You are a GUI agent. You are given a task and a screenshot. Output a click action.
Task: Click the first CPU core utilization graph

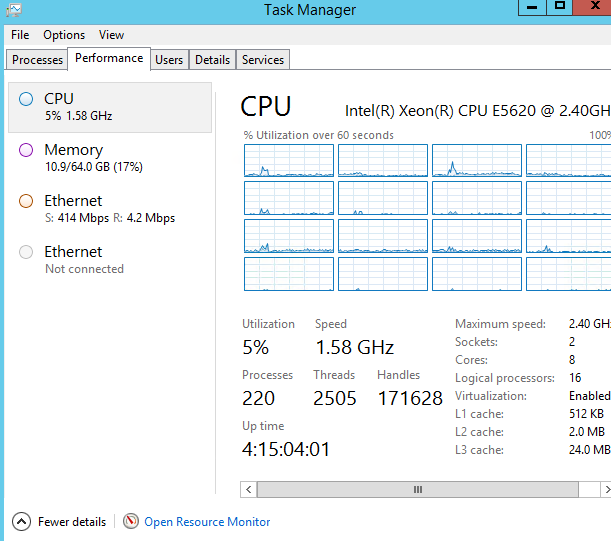pyautogui.click(x=288, y=160)
